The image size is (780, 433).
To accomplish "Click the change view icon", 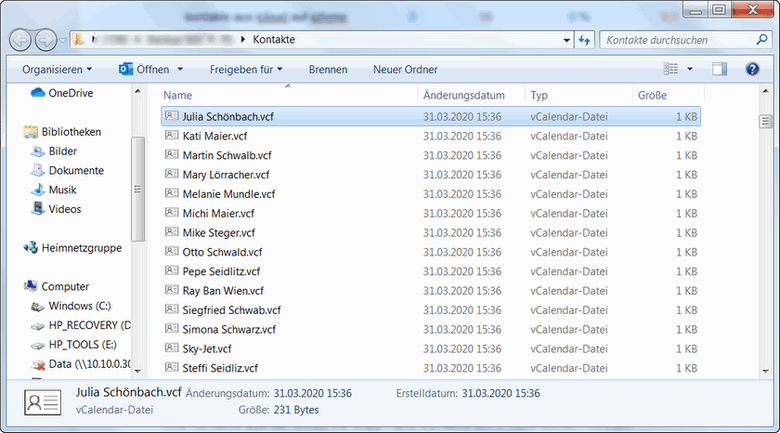I will coord(671,69).
